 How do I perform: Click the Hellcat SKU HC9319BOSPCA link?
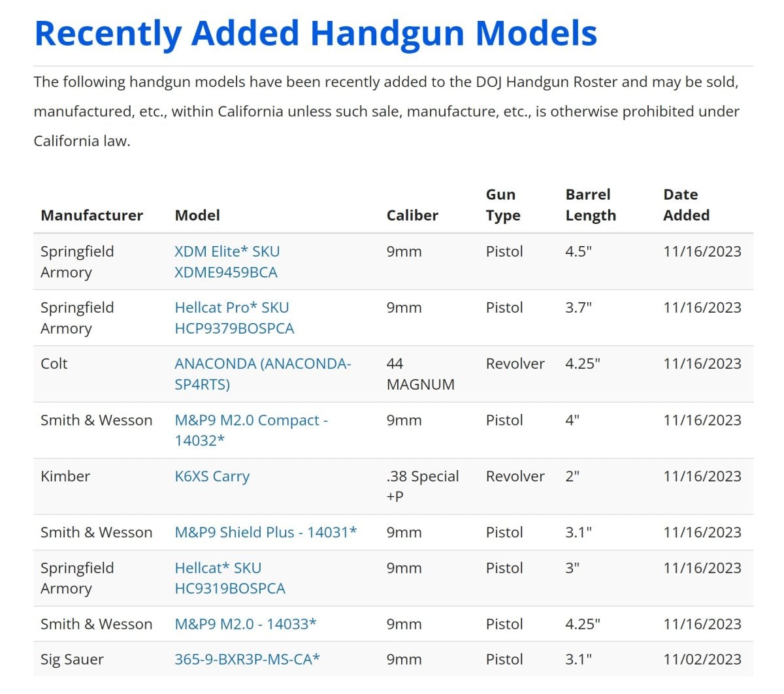229,578
